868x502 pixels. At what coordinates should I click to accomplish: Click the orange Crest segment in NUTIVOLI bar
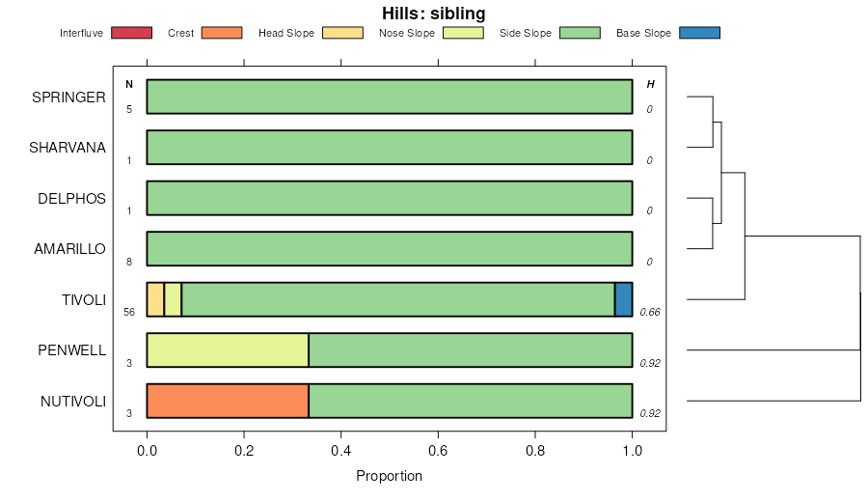[x=228, y=401]
